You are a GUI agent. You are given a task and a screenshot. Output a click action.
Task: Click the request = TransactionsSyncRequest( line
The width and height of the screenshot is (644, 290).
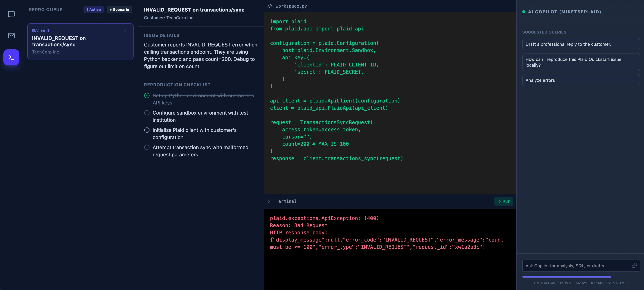coord(321,122)
